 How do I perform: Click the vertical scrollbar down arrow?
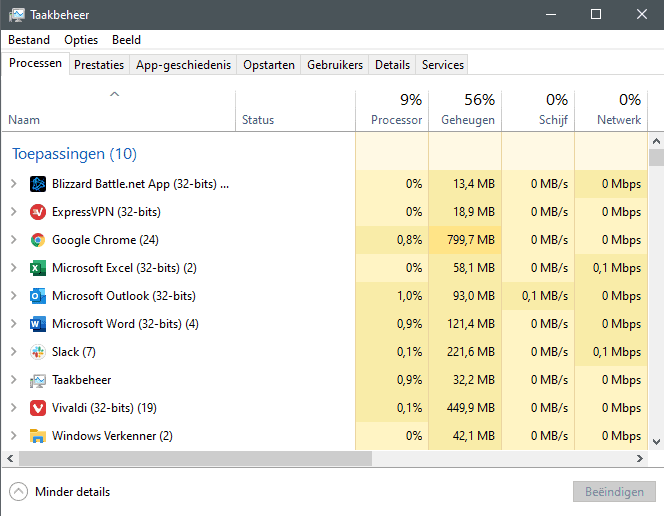[656, 442]
